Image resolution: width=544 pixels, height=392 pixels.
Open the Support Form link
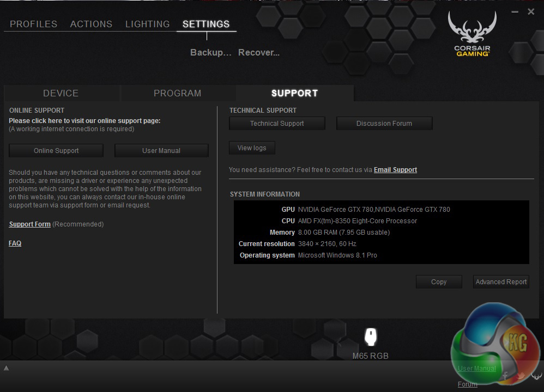(30, 224)
